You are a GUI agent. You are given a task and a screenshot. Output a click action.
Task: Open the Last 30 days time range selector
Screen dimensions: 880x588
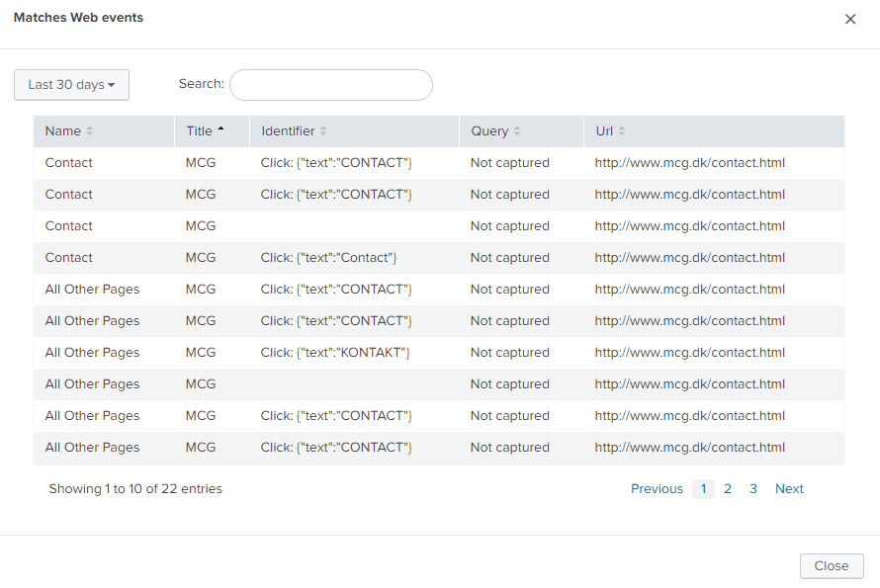[71, 85]
